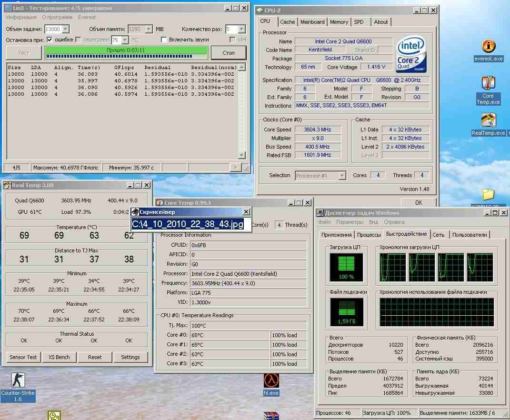Close the Скринсейвер dialog
Viewport: 510px width, 420px height.
coord(246,212)
